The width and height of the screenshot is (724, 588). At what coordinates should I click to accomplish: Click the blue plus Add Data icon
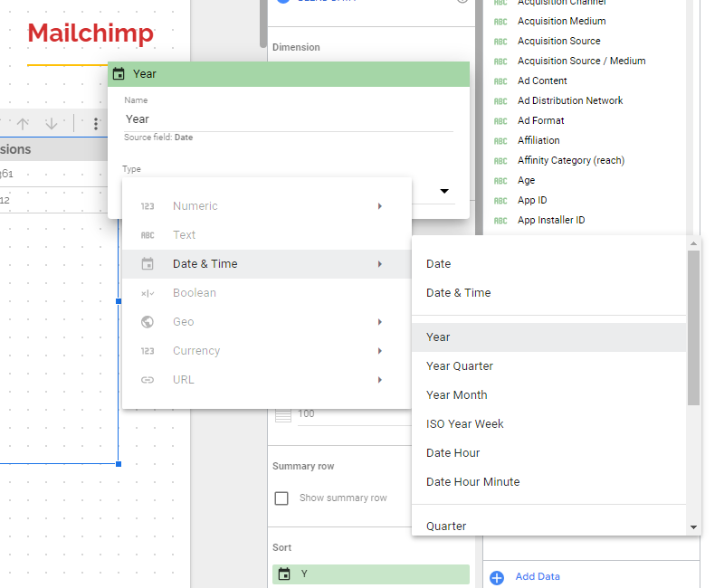pos(496,577)
